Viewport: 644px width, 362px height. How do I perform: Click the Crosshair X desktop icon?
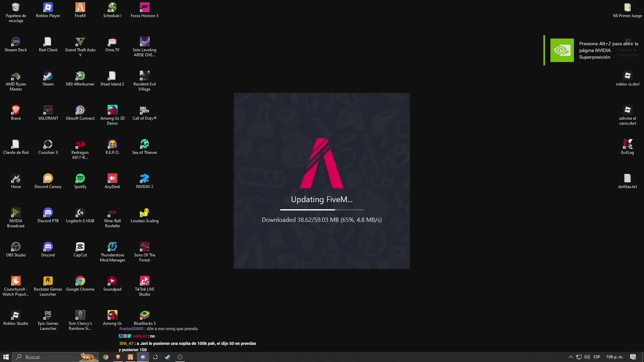pos(48,147)
